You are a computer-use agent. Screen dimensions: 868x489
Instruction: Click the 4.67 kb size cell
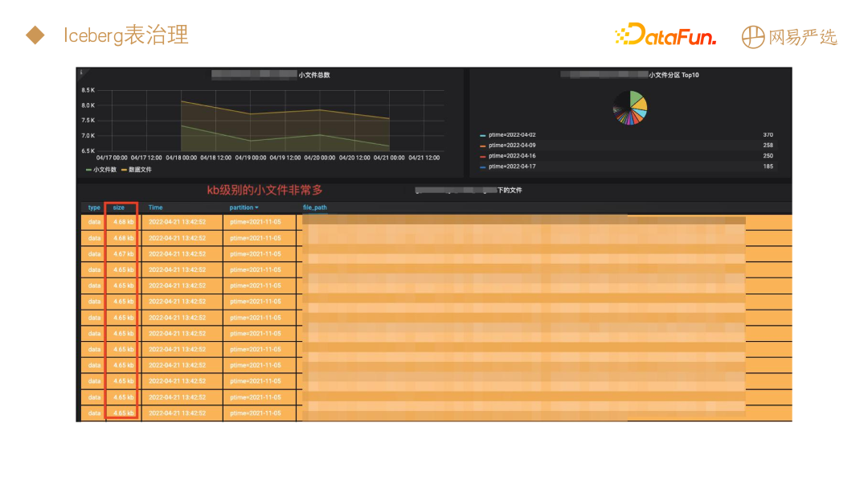(x=124, y=253)
